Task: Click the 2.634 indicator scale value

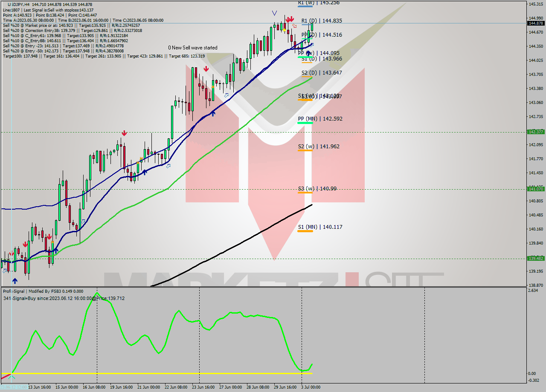Action: click(x=533, y=291)
